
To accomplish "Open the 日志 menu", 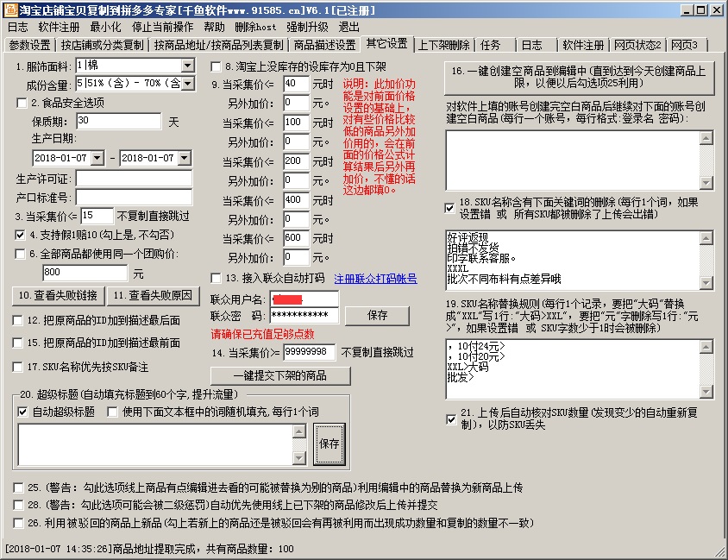I will click(x=17, y=28).
